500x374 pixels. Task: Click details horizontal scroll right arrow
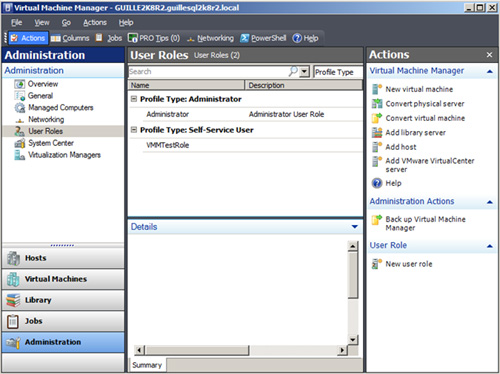click(x=342, y=350)
